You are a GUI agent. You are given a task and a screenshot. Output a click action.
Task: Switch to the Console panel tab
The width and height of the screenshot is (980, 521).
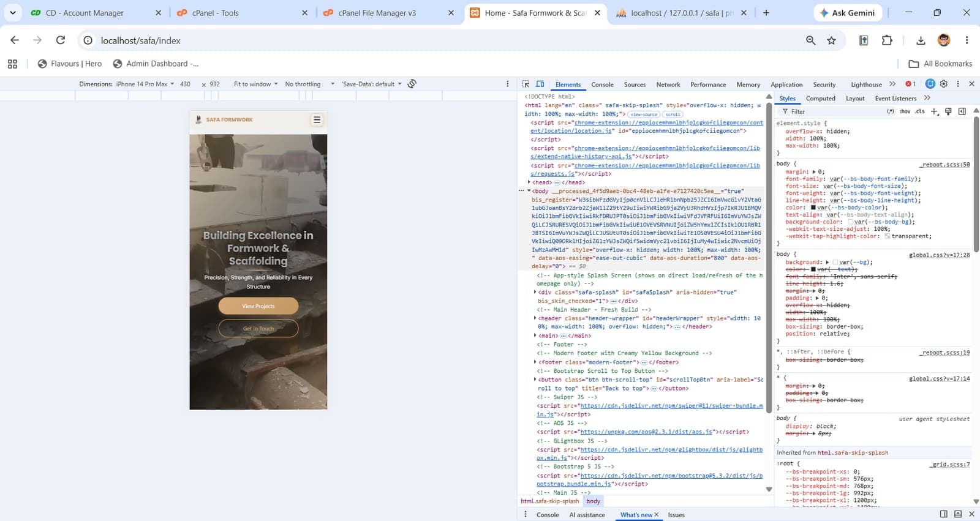602,84
